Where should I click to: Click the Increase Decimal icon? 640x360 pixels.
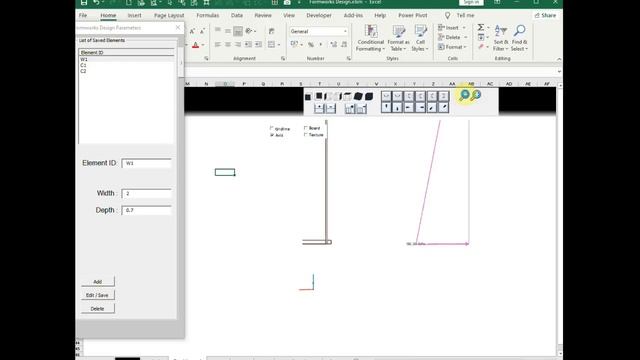(333, 44)
